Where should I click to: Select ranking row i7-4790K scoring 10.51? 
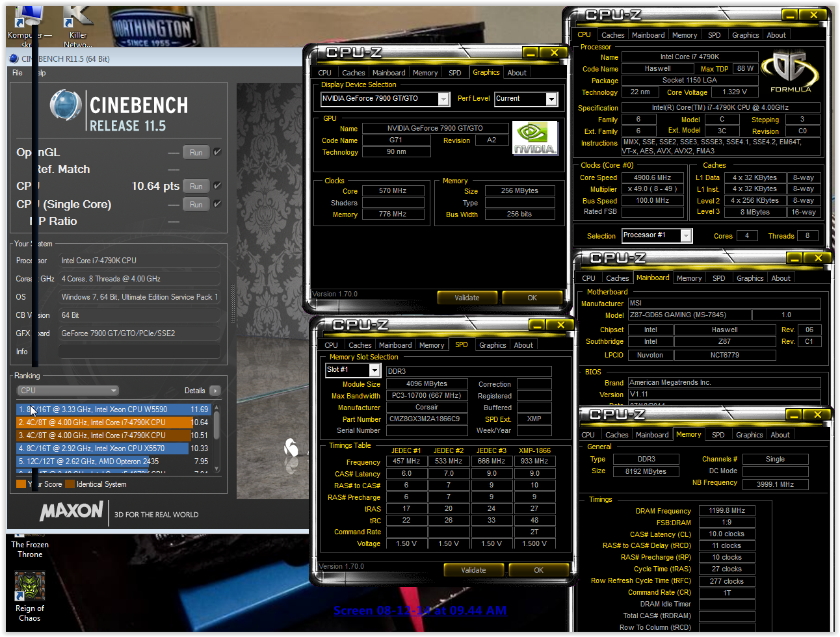pyautogui.click(x=113, y=435)
